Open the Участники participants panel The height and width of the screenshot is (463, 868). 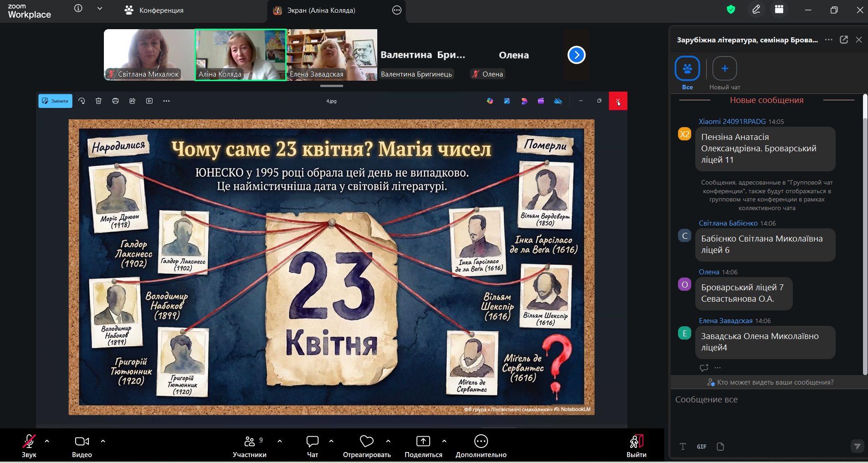(250, 445)
